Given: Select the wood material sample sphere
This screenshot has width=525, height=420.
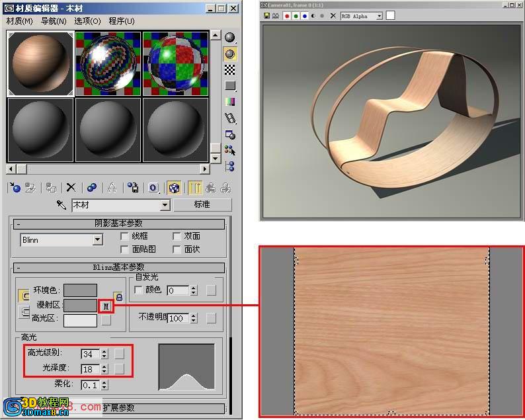Looking at the screenshot, I should [x=40, y=63].
